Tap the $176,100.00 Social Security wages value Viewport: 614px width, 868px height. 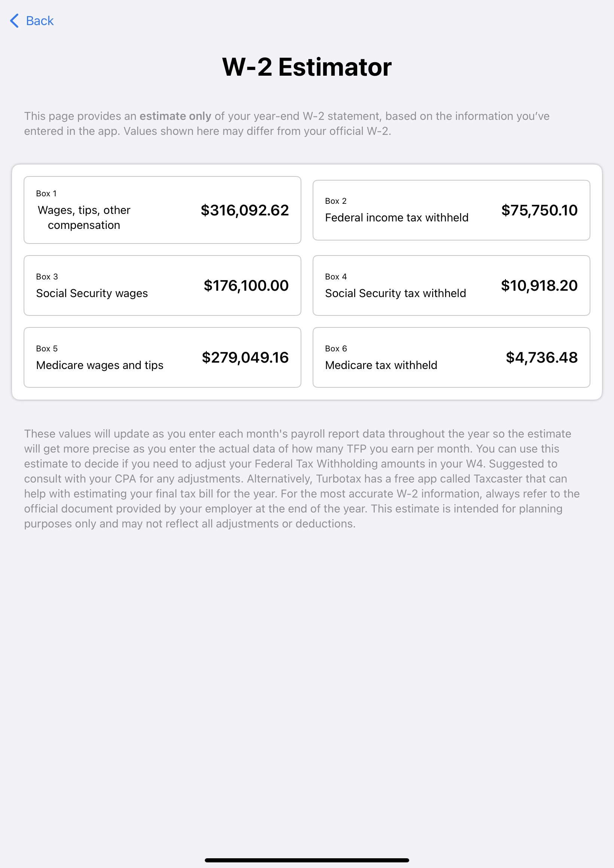(246, 285)
